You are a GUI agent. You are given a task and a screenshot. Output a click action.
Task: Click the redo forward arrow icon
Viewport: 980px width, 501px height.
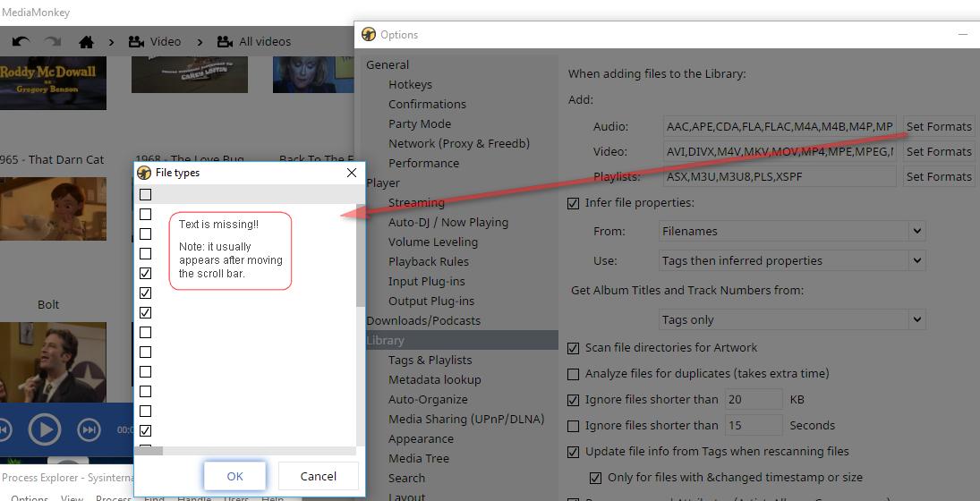tap(53, 41)
